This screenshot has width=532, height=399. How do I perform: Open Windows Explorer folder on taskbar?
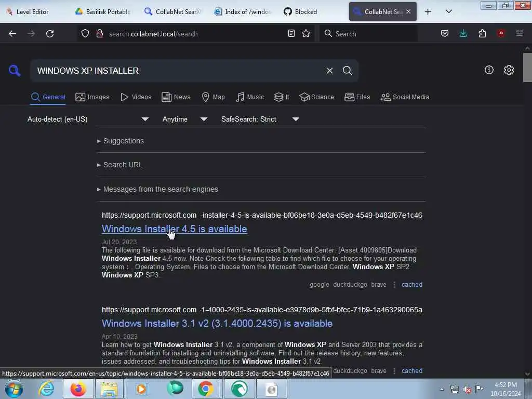(109, 389)
